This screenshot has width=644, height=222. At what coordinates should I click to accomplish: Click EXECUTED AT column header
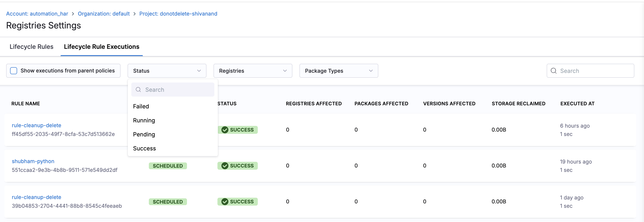click(578, 104)
